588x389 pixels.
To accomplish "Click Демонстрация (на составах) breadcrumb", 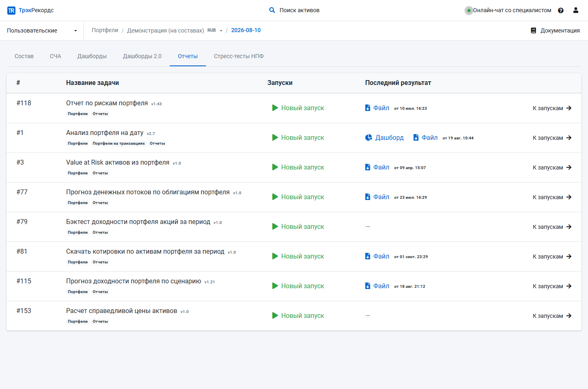I will click(x=165, y=30).
